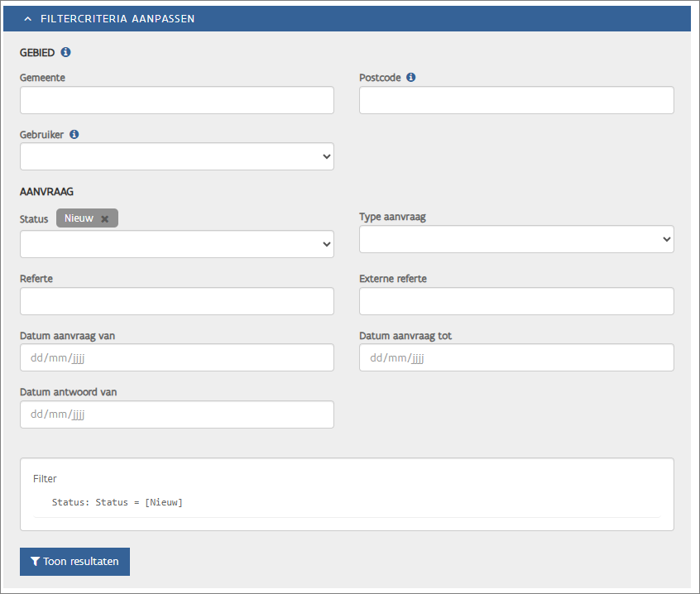Focus the Gemeente input field

pos(176,100)
